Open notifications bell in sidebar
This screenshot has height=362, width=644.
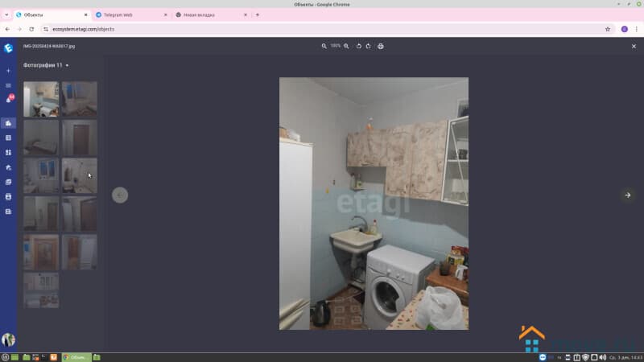(9, 100)
